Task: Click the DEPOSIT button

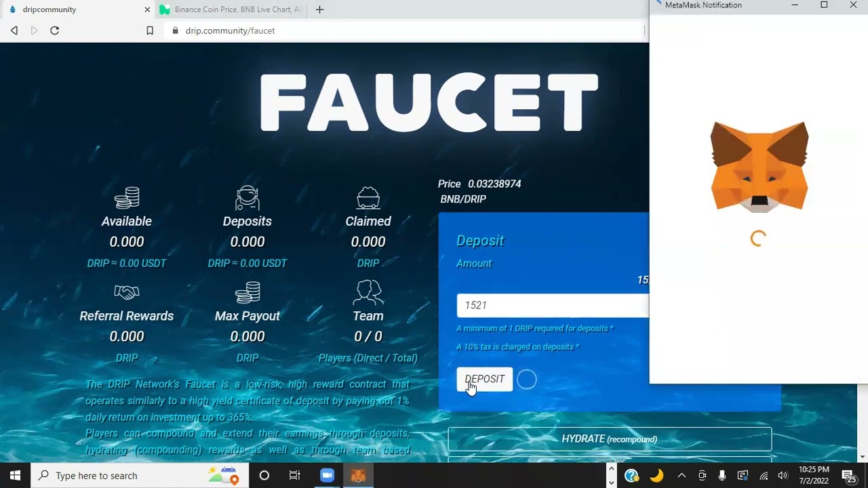Action: coord(484,379)
